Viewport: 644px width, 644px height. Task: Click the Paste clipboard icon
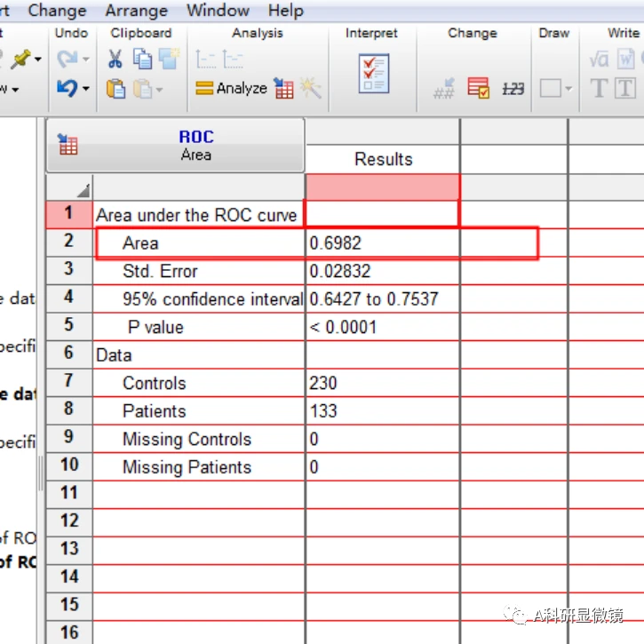115,88
